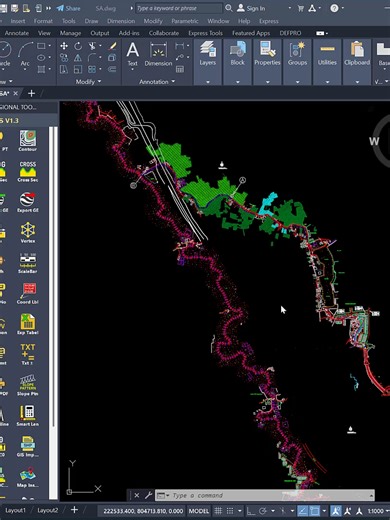
Task: Expand the Layers panel dropdown
Action: tap(208, 82)
